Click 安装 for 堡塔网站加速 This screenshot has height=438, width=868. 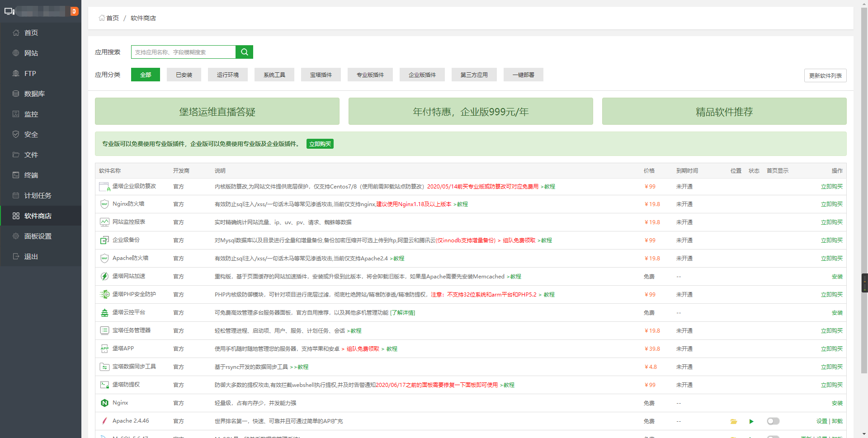(837, 277)
